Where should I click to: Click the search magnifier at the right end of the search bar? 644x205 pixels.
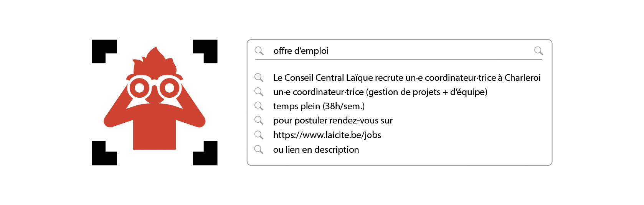click(x=538, y=51)
